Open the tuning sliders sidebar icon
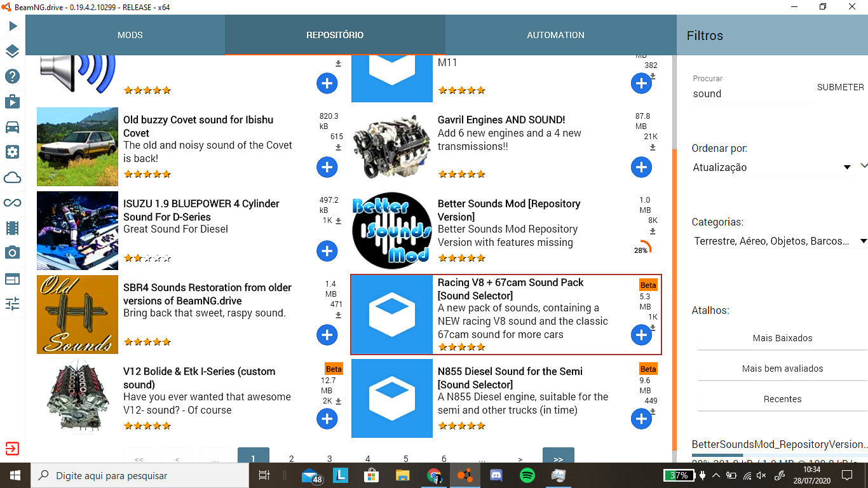Screen dimensions: 868x488 pos(13,304)
